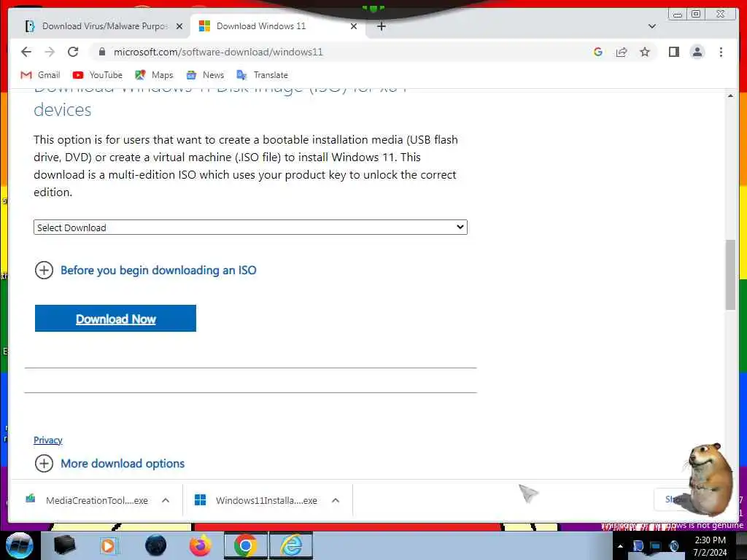The height and width of the screenshot is (560, 747).
Task: Close the Download Virus/Malware tab
Action: (x=179, y=26)
